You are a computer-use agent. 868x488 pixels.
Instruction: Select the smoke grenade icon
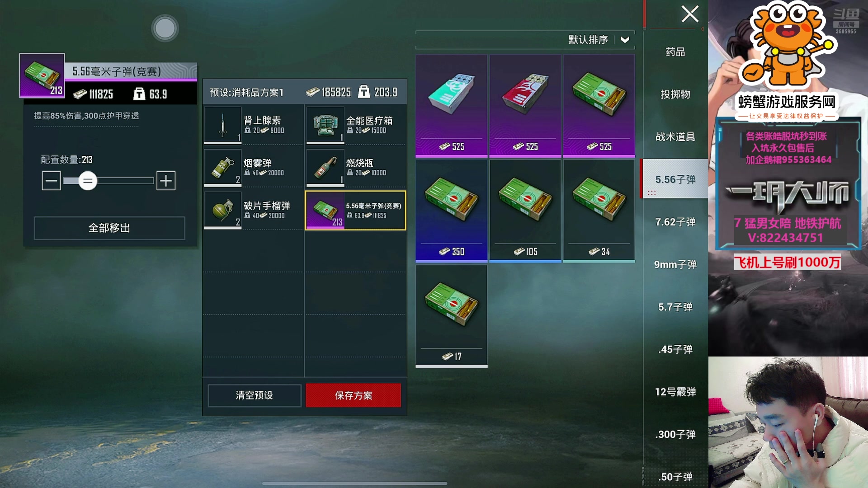tap(223, 168)
